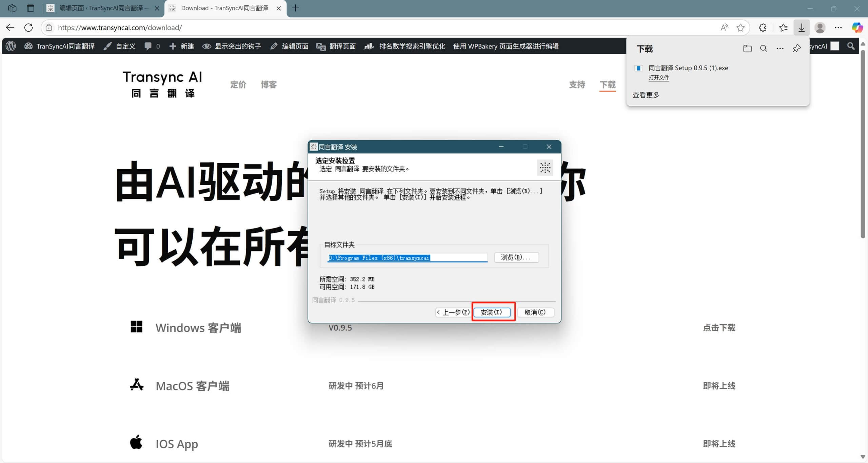Image resolution: width=868 pixels, height=463 pixels.
Task: Click 点击下载 for Windows client
Action: 719,328
